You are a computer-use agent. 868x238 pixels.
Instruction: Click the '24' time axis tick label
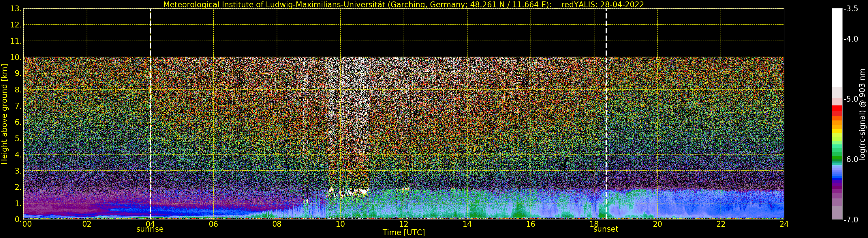tap(784, 224)
